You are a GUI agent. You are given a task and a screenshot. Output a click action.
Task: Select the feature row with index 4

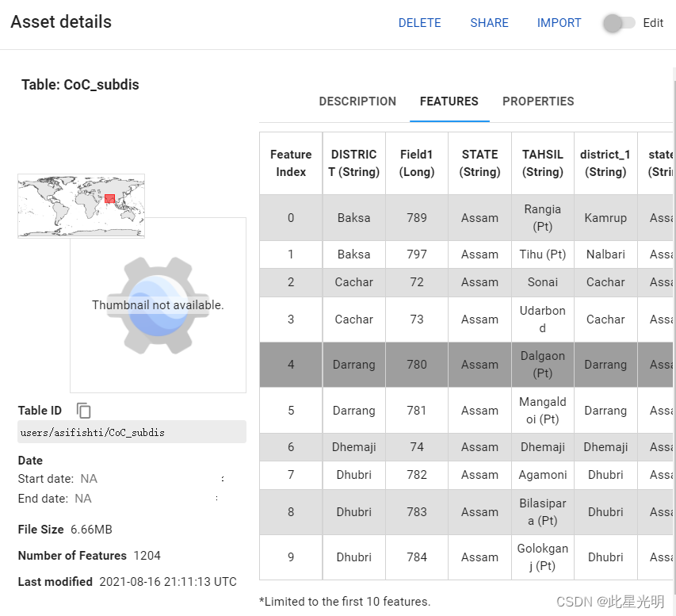[x=291, y=365]
